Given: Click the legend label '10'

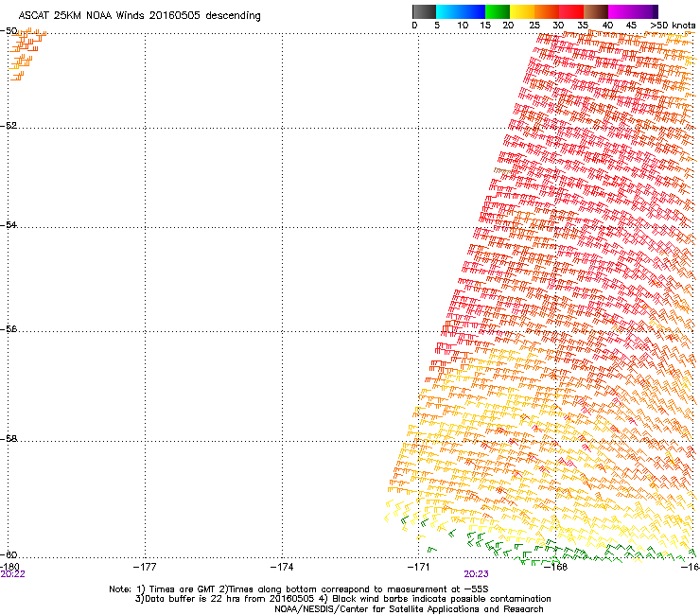Looking at the screenshot, I should (x=463, y=26).
